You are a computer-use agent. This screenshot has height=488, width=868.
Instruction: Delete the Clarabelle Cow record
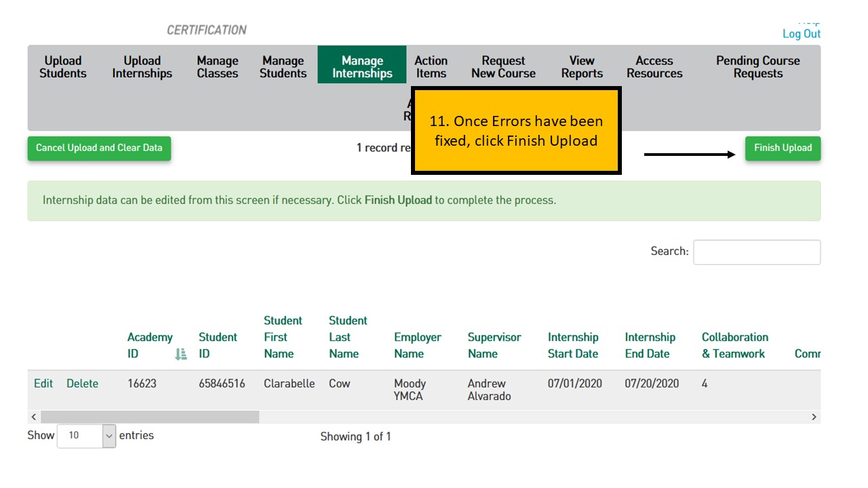tap(82, 384)
